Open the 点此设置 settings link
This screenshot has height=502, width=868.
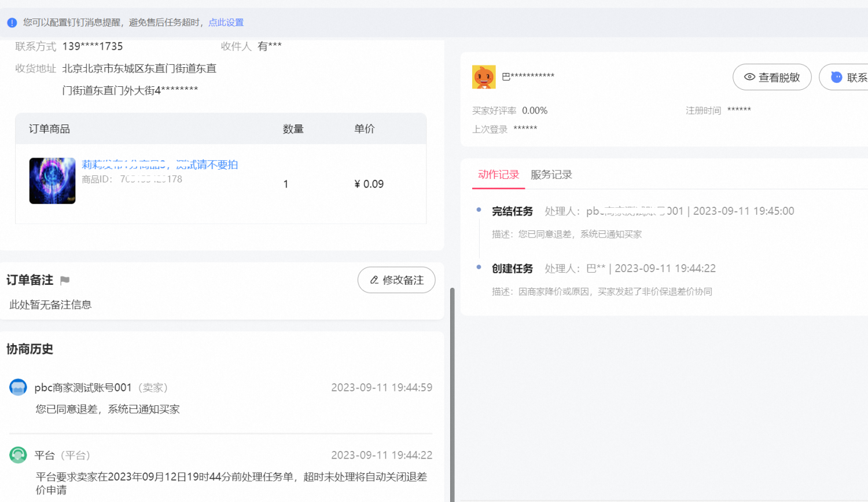pyautogui.click(x=226, y=23)
